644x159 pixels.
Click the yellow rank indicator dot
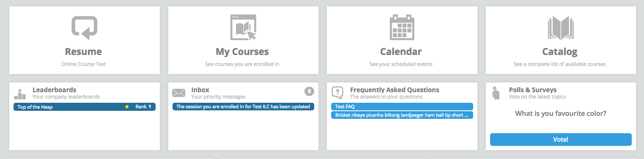[x=127, y=107]
